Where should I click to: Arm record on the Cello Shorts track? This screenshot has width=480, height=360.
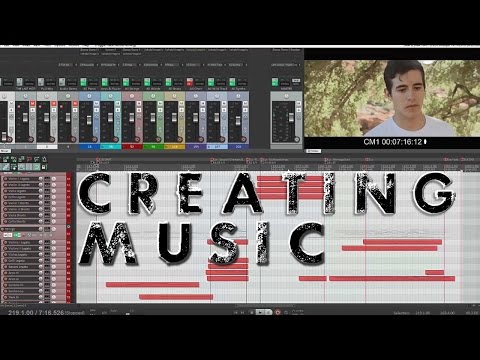point(6,221)
